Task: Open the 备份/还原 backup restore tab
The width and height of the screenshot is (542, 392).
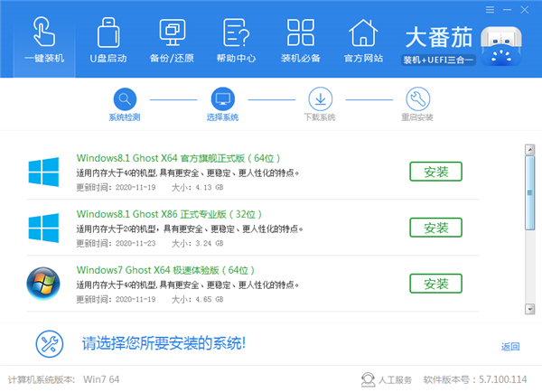Action: pyautogui.click(x=172, y=41)
